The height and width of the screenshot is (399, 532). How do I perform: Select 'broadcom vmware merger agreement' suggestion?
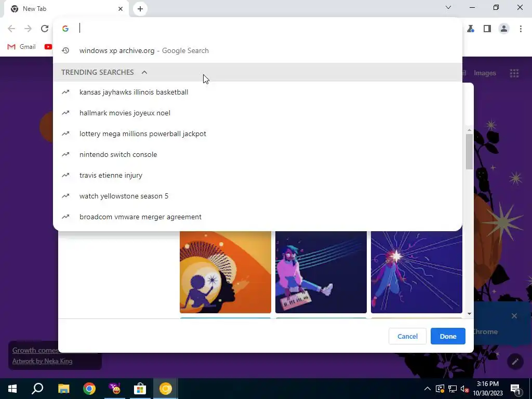point(258,217)
